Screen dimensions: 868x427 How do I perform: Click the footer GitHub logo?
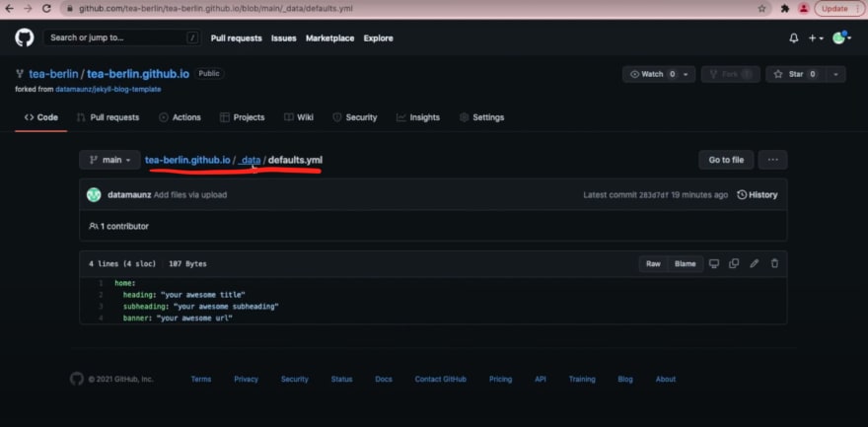pyautogui.click(x=77, y=379)
